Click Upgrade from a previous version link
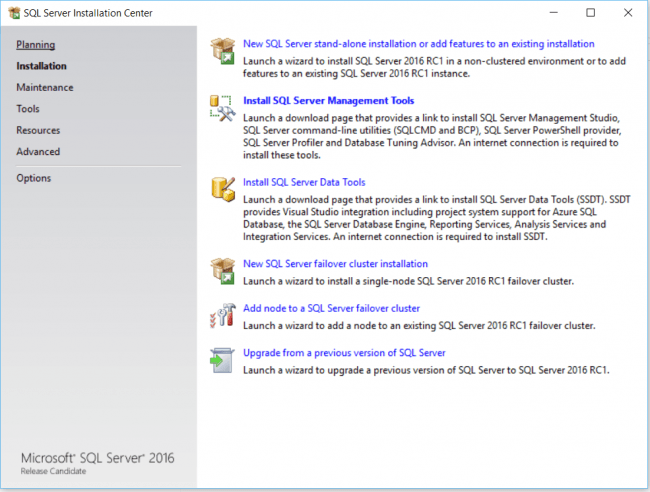Screen dimensions: 650x492 coord(344,353)
